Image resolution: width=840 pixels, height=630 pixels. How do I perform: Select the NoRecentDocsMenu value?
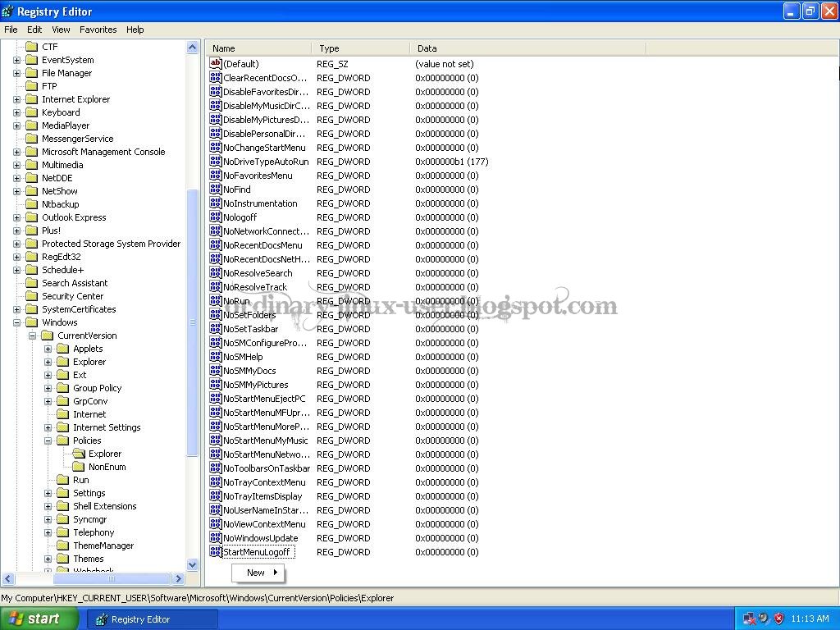pos(262,244)
